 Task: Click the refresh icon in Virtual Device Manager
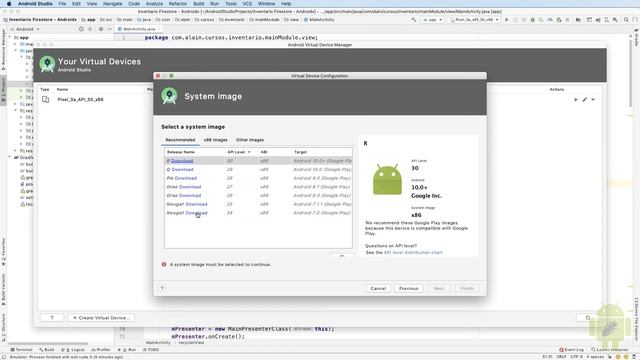pyautogui.click(x=588, y=318)
